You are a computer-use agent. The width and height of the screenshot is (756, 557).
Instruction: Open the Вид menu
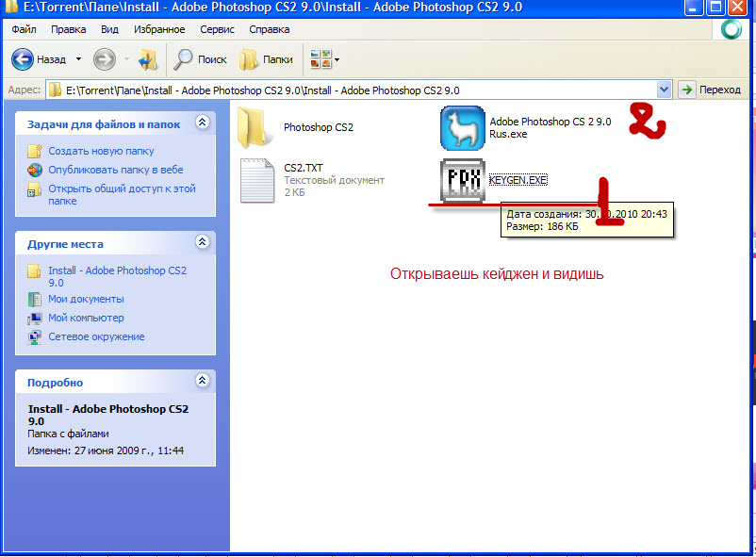109,29
